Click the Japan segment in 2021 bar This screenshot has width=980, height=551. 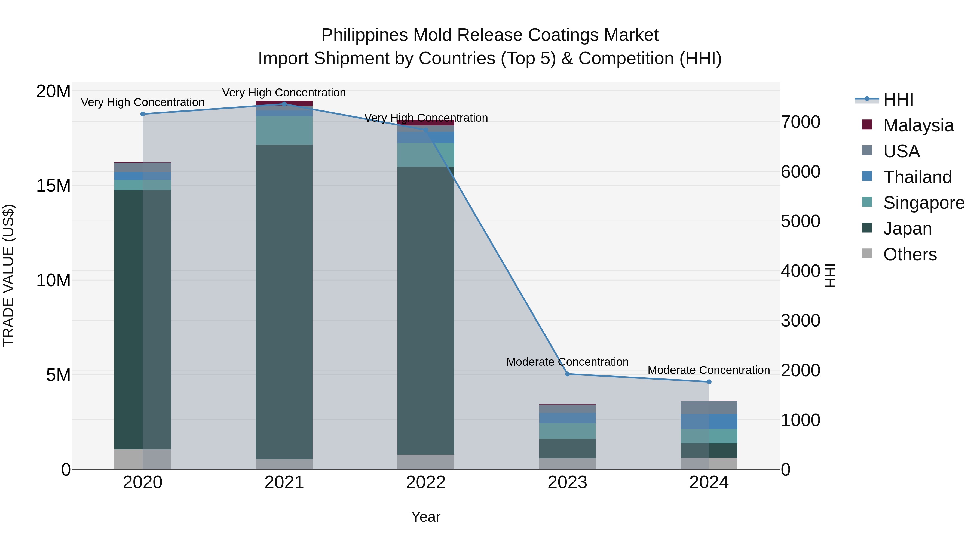tap(284, 302)
